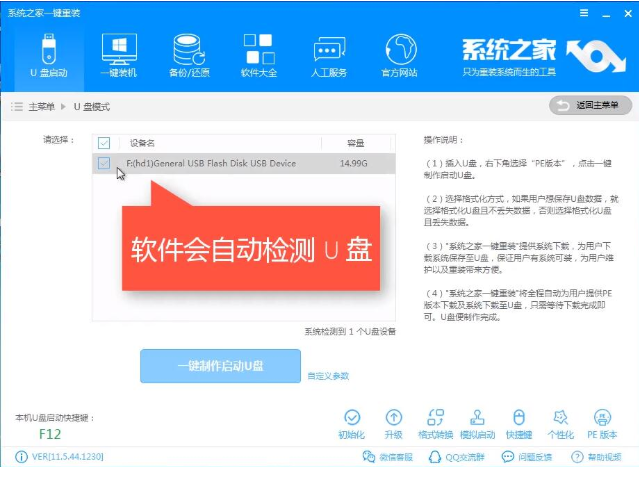Click 一键制作启动U盘 button
Screen dimensions: 639x479
(220, 366)
